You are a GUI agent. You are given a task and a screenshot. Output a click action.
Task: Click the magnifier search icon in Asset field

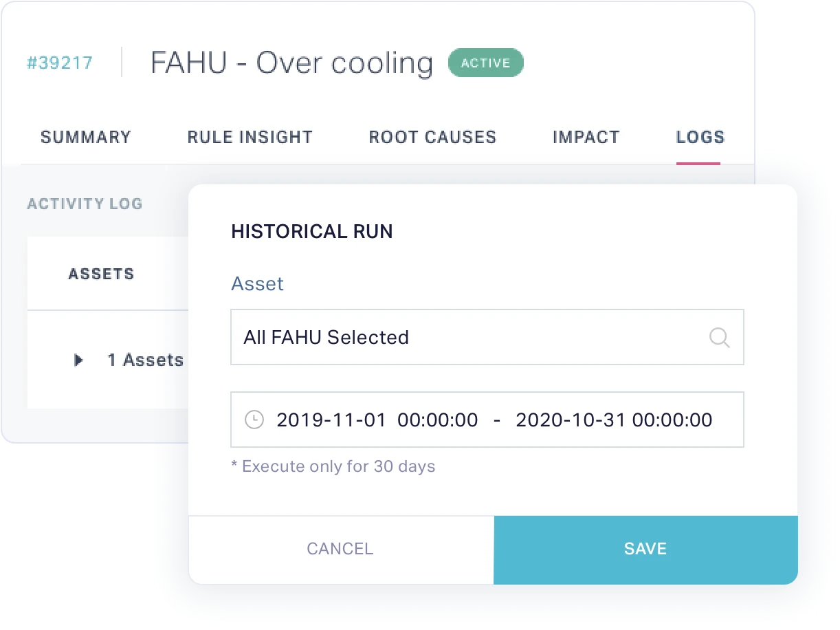tap(720, 337)
